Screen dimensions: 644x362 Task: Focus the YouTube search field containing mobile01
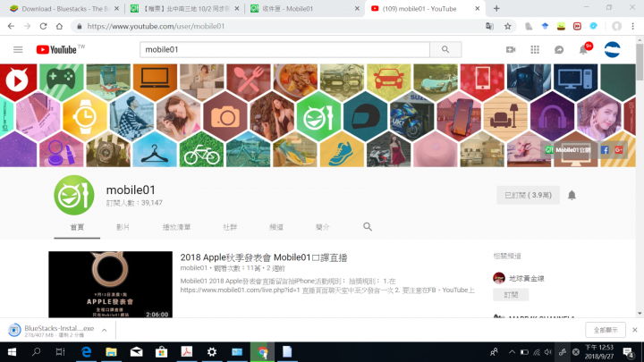coord(284,50)
